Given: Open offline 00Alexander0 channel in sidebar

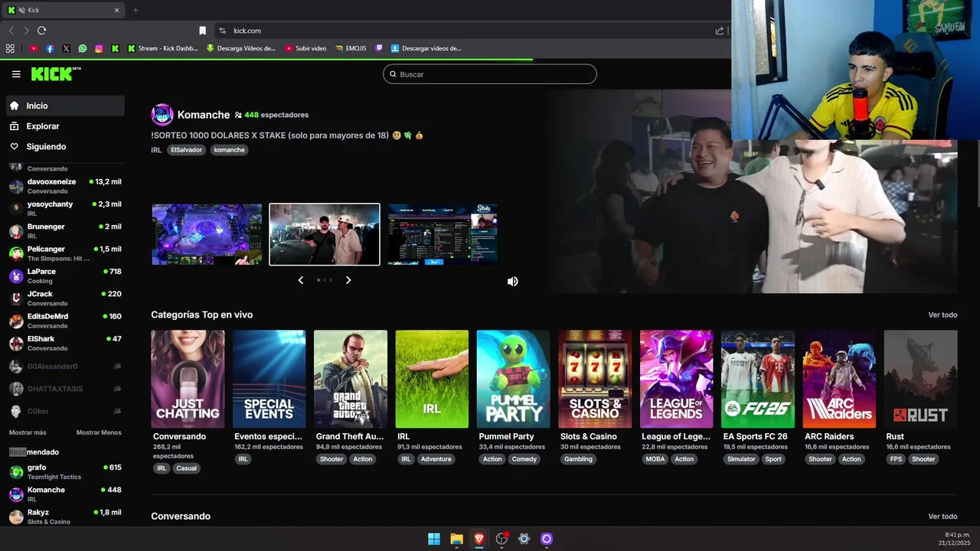Looking at the screenshot, I should pyautogui.click(x=65, y=367).
